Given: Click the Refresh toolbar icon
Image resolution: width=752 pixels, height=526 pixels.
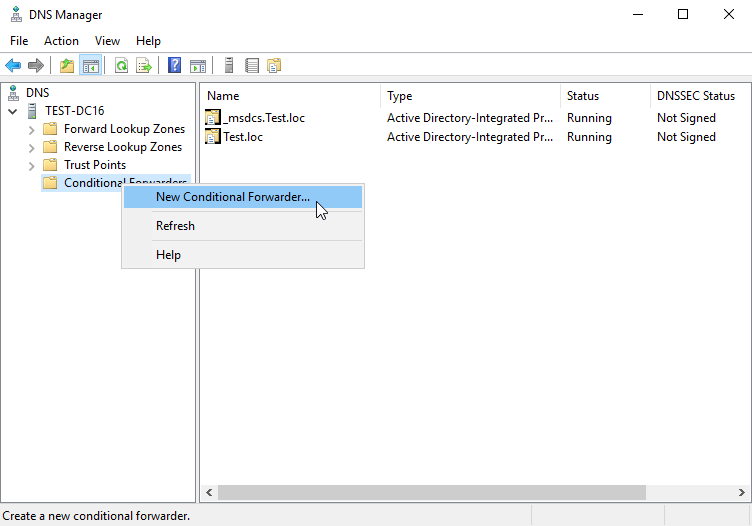Looking at the screenshot, I should click(x=121, y=65).
